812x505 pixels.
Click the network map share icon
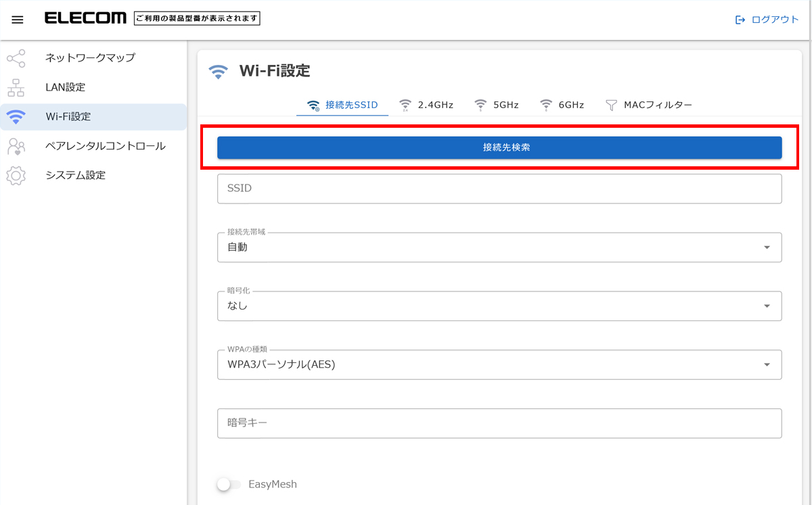(16, 58)
